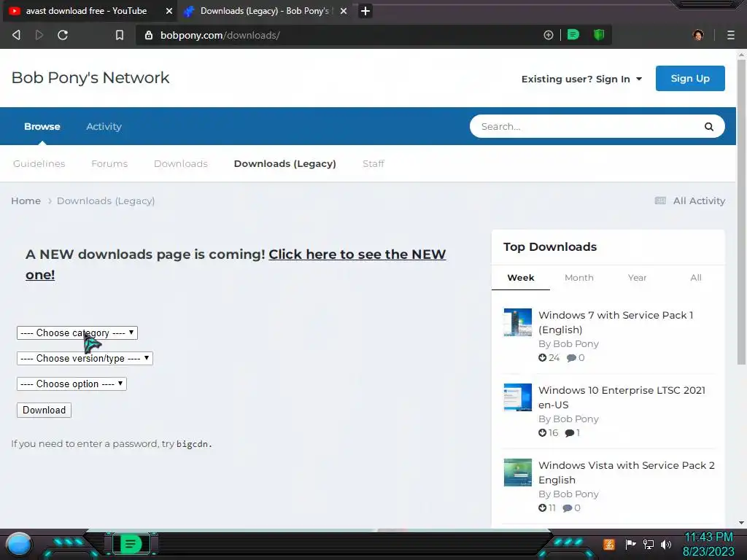747x560 pixels.
Task: Show Top Downloads for Week
Action: [521, 278]
